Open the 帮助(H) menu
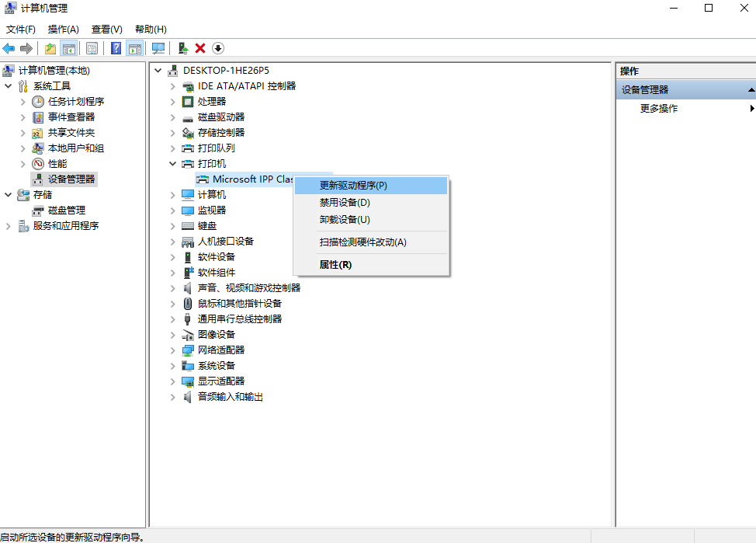Viewport: 756px width, 543px height. (x=151, y=30)
